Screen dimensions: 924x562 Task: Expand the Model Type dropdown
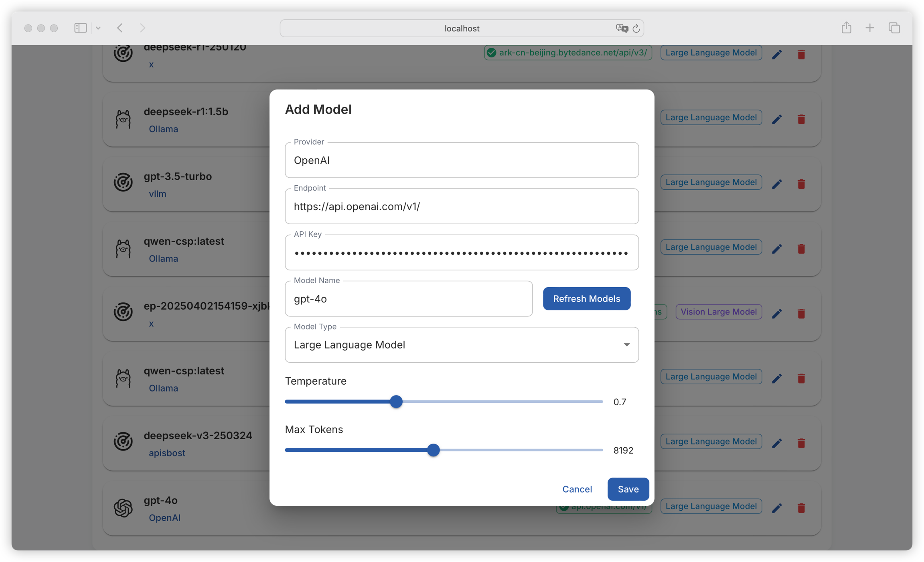point(462,345)
